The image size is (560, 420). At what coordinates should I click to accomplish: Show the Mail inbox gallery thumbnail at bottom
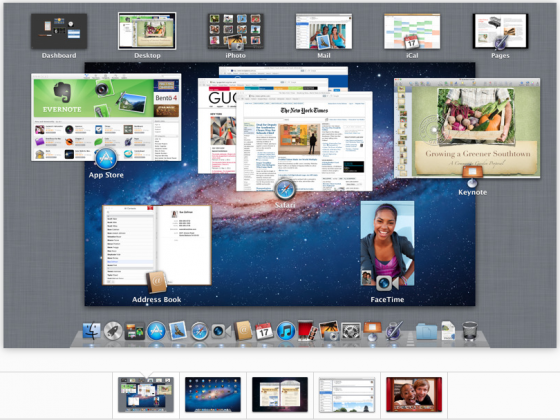[347, 395]
